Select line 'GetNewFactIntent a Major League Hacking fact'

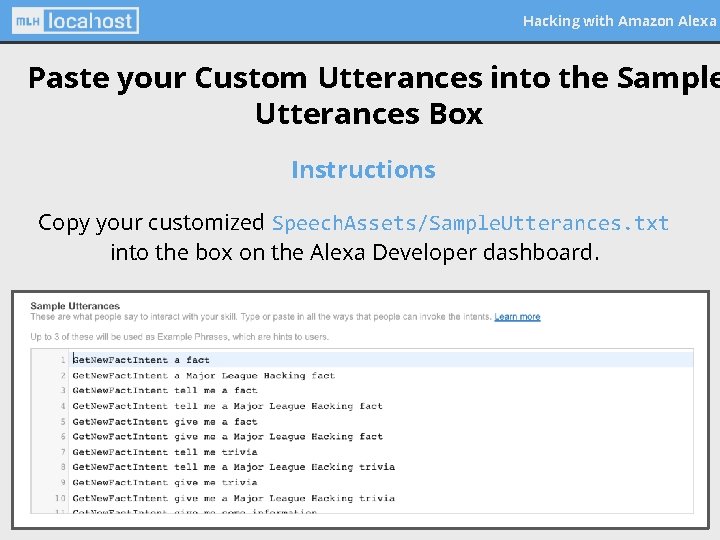(x=204, y=376)
